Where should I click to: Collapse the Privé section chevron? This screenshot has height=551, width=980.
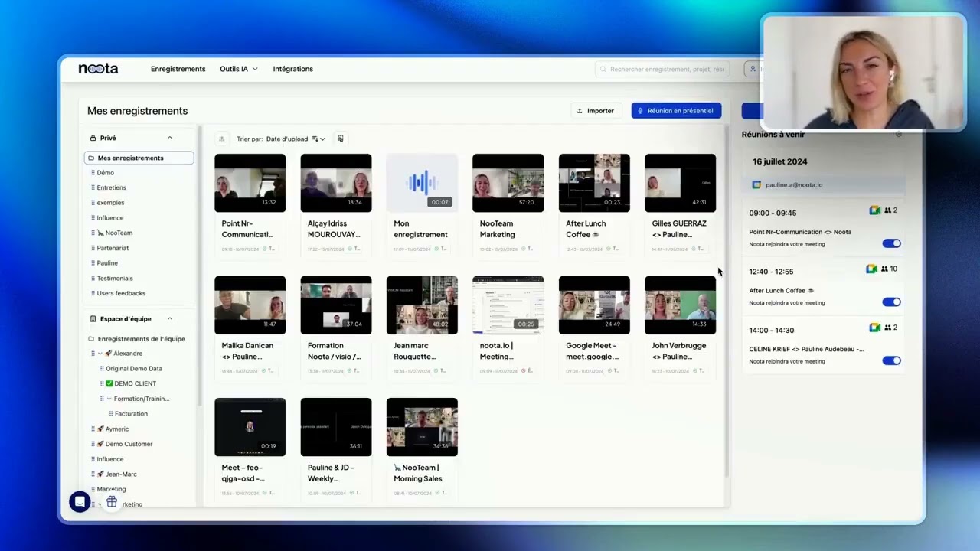(170, 138)
